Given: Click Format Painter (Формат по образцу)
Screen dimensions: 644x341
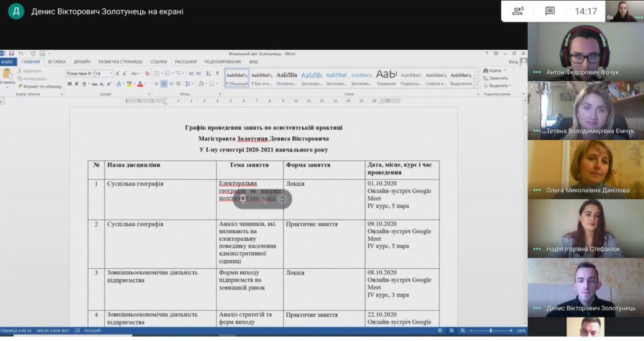Looking at the screenshot, I should click(x=40, y=86).
